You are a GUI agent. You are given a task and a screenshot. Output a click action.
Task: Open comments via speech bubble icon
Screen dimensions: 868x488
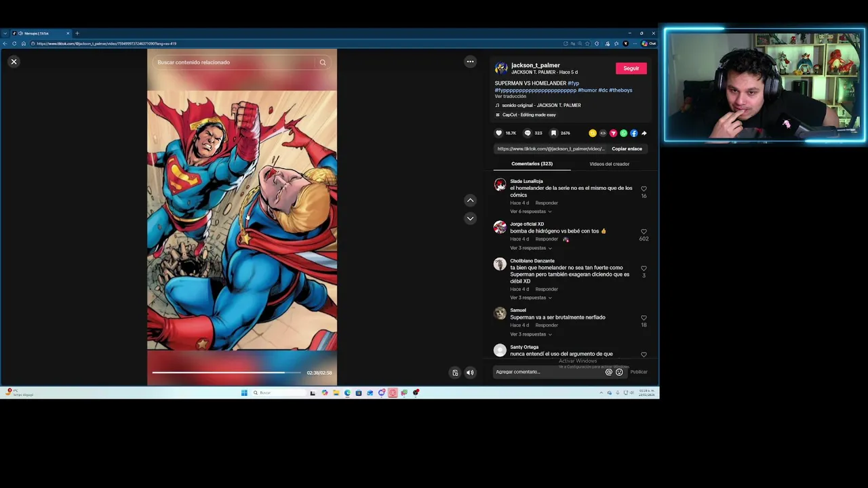tap(528, 133)
